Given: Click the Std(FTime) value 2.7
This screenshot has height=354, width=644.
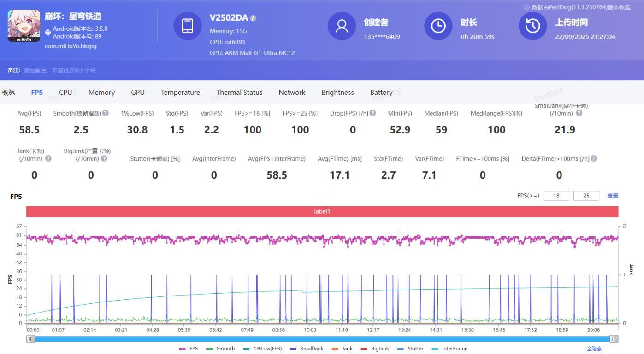Looking at the screenshot, I should click(389, 175).
